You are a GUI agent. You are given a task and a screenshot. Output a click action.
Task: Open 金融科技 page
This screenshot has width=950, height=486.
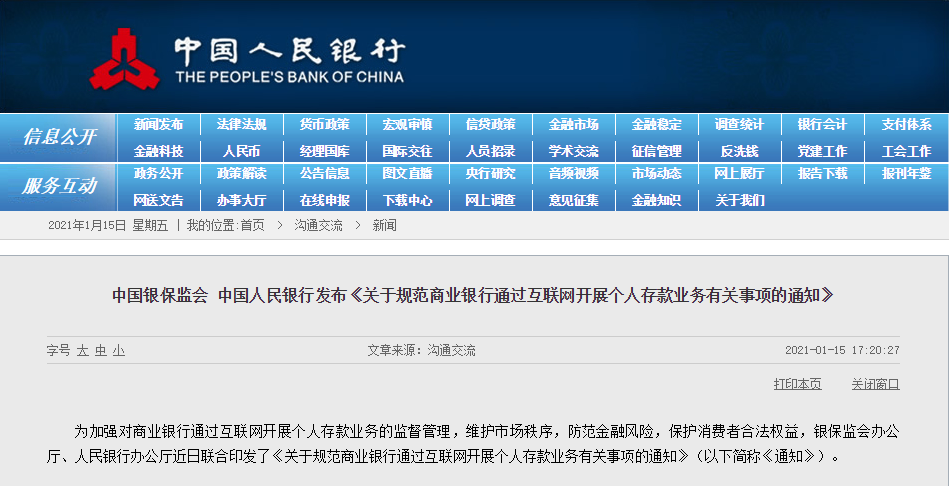[x=158, y=151]
